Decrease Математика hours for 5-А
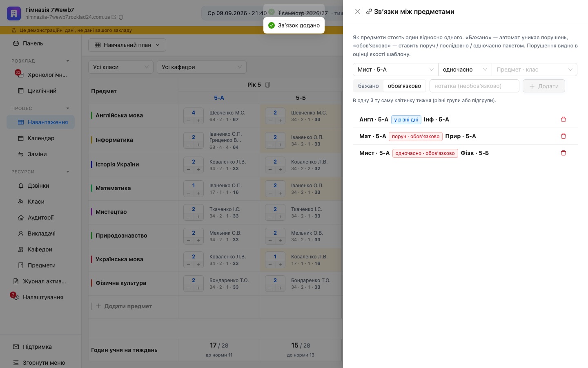588x368 pixels. [189, 193]
